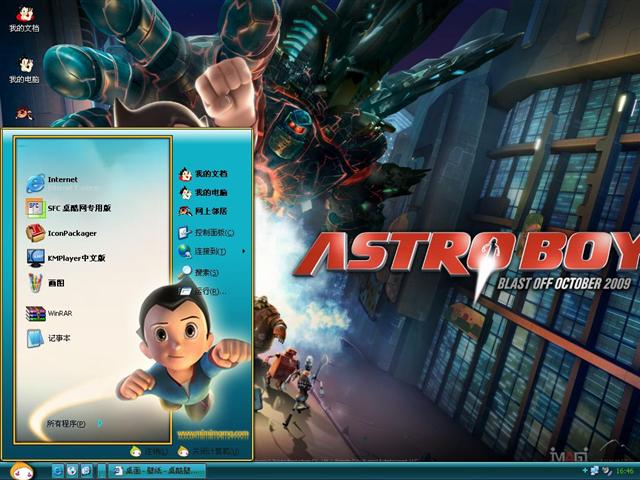Click the system tray clock showing 16:46
Image resolution: width=640 pixels, height=480 pixels.
(x=624, y=470)
